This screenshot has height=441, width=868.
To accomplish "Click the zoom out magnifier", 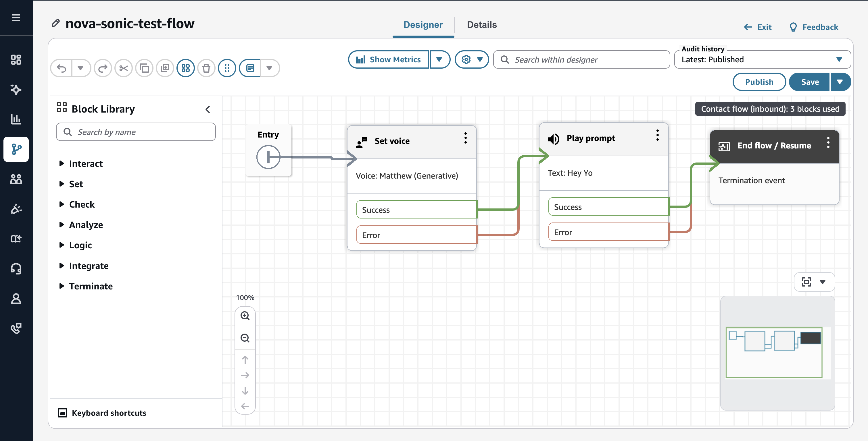I will pos(245,338).
